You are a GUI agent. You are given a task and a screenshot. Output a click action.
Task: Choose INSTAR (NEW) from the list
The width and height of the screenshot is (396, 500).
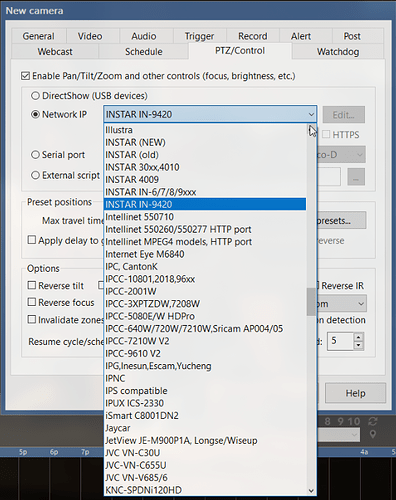pyautogui.click(x=205, y=142)
